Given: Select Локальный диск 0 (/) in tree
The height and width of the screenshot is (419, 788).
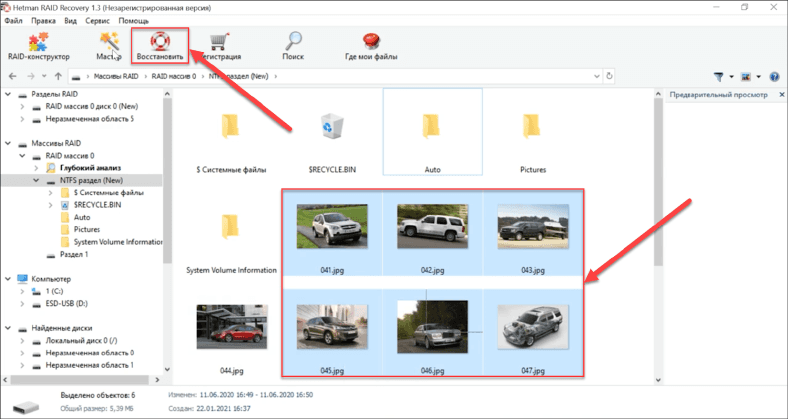Looking at the screenshot, I should coord(81,341).
